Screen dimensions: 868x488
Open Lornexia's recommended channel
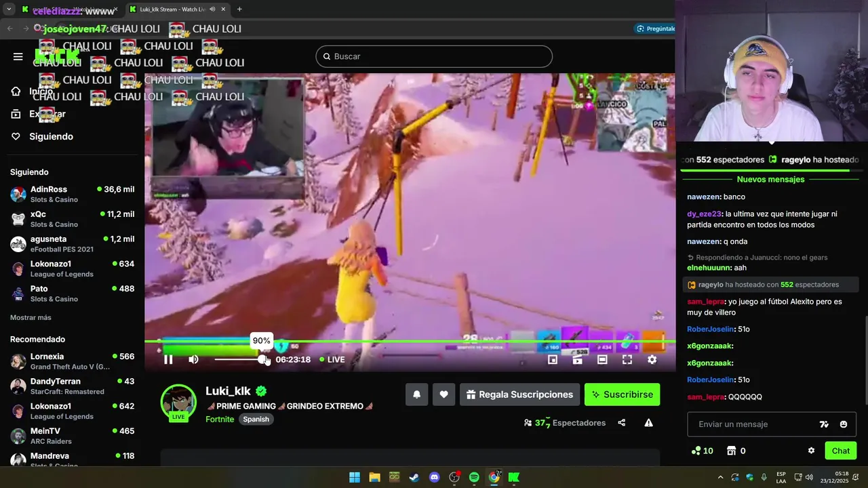(x=72, y=361)
